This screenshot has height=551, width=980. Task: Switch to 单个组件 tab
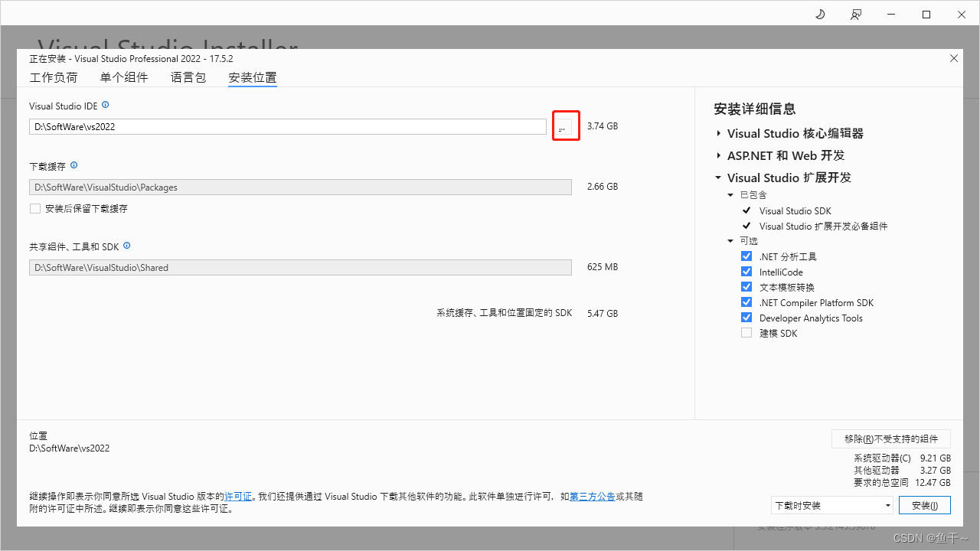pos(124,77)
